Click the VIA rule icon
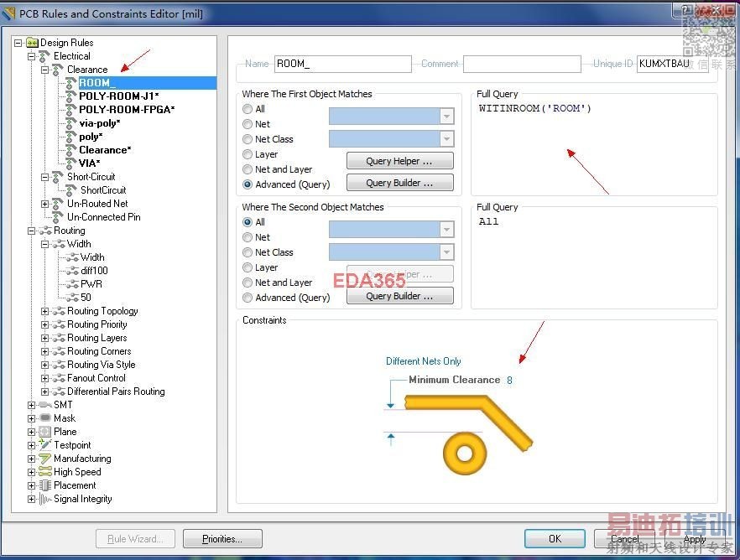This screenshot has width=740, height=560. [x=70, y=163]
